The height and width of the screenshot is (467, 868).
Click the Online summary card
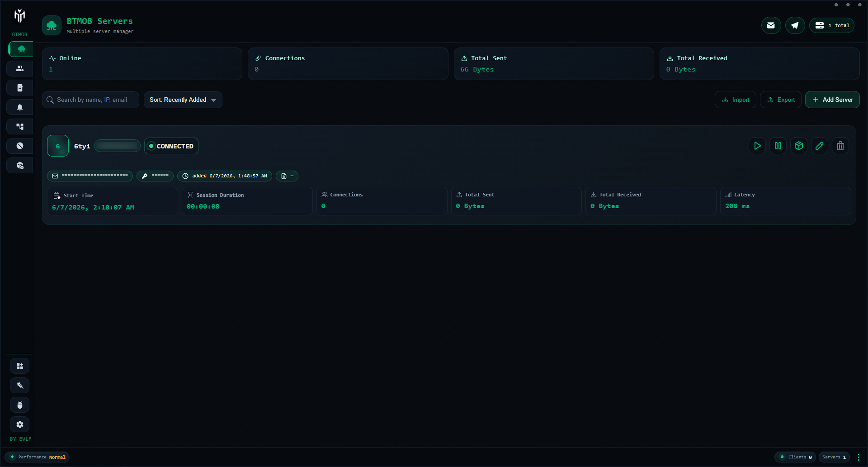[x=142, y=64]
